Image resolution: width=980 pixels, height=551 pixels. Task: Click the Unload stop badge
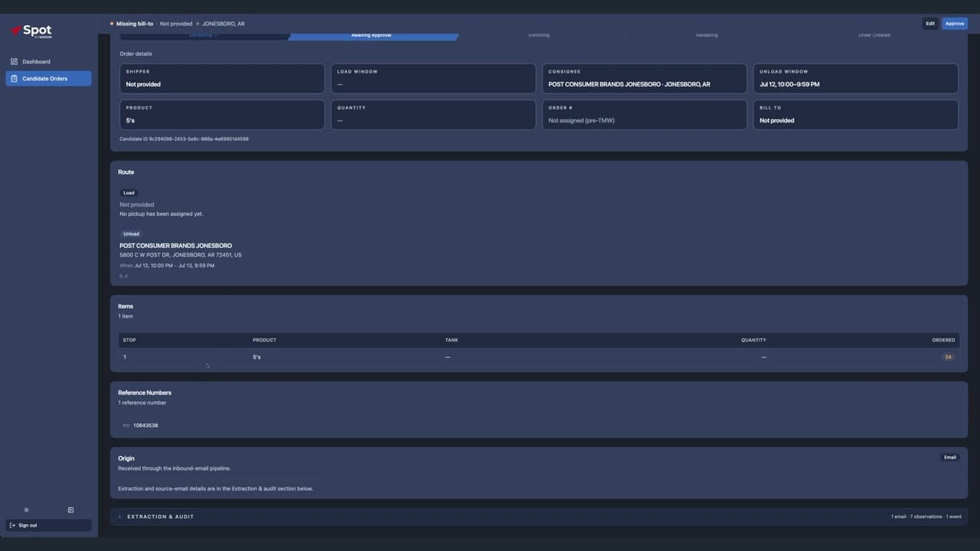tap(131, 233)
